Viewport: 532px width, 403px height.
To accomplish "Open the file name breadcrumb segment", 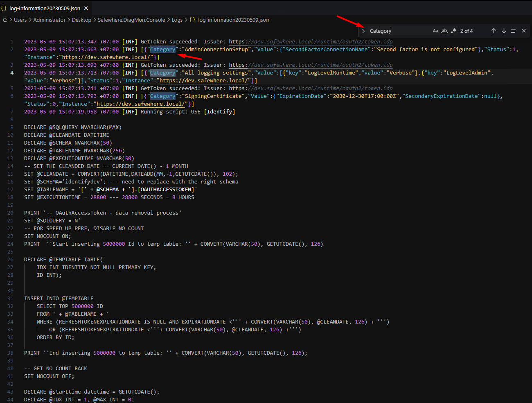I will coord(234,20).
